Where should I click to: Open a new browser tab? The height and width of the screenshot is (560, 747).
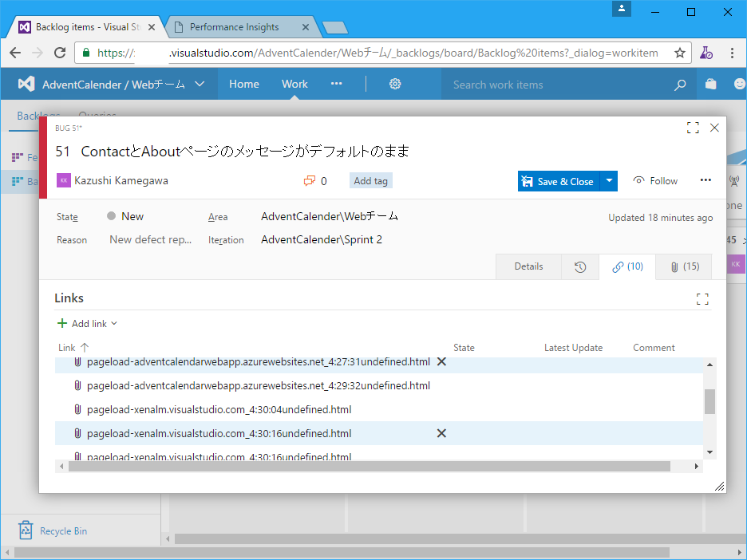335,27
